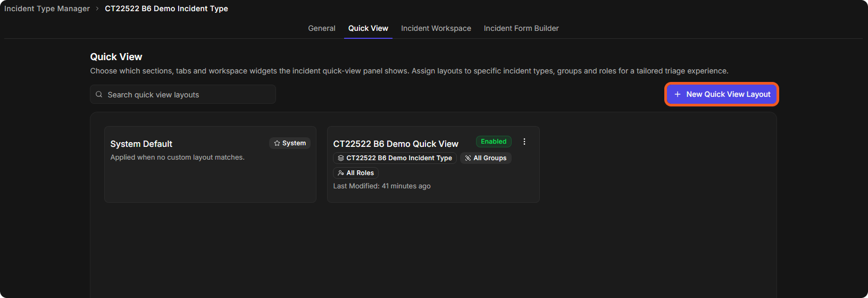Click 'Applied when no custom layout matches.' text

178,157
